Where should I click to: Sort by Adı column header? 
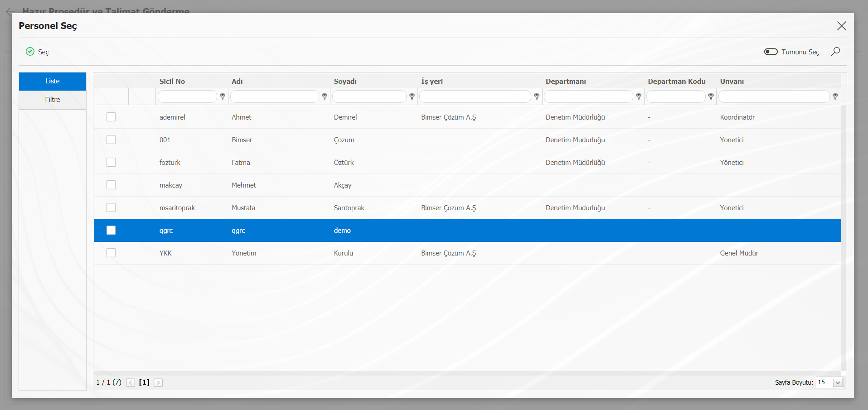click(x=237, y=82)
